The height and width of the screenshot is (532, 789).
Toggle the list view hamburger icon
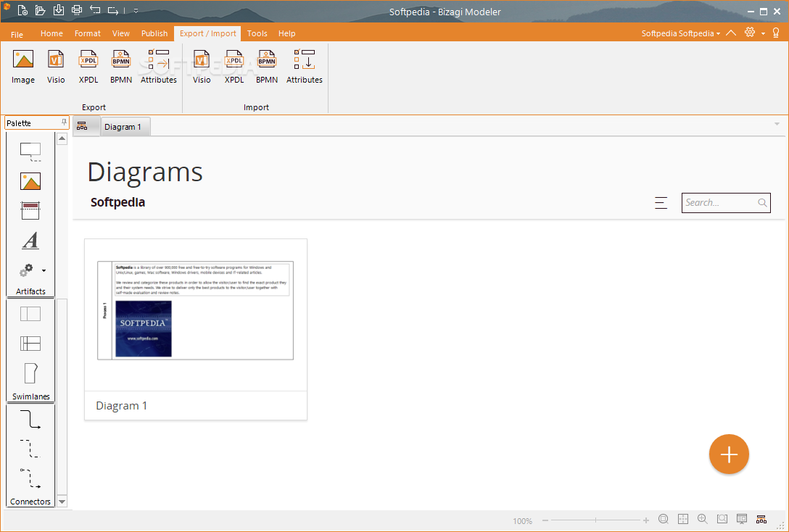pyautogui.click(x=661, y=203)
